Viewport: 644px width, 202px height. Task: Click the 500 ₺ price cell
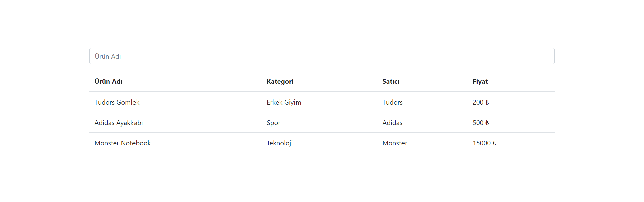tap(481, 123)
